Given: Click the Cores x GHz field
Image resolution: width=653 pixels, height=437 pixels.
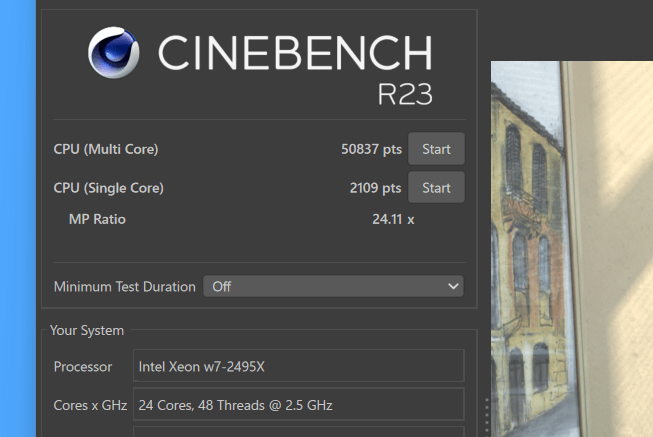Looking at the screenshot, I should pyautogui.click(x=299, y=405).
